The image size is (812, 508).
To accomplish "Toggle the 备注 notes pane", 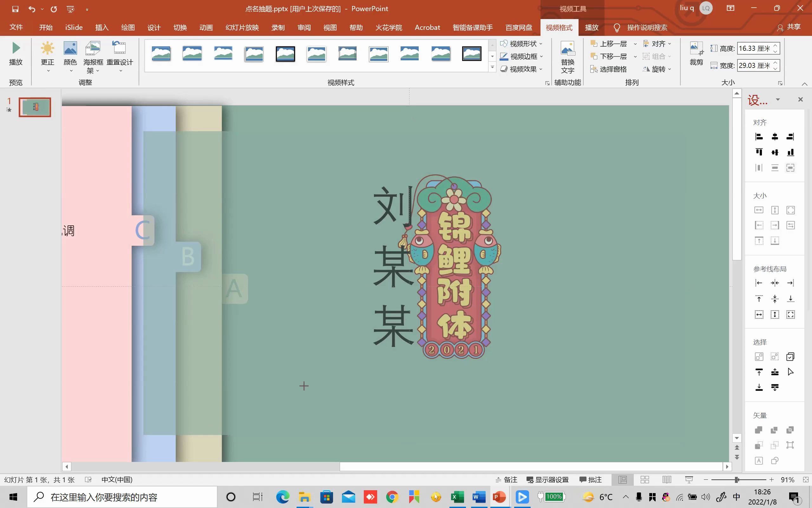I will click(506, 480).
